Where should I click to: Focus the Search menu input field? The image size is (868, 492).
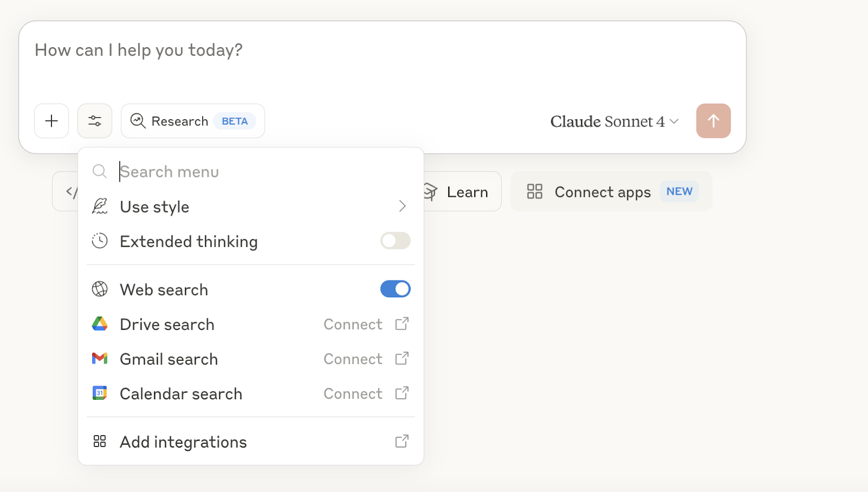[260, 172]
